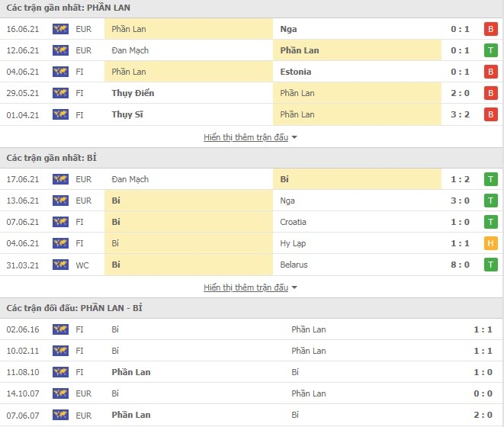This screenshot has width=504, height=427.
Task: Open the Phần Lan vs Estonia match
Action: 252,72
